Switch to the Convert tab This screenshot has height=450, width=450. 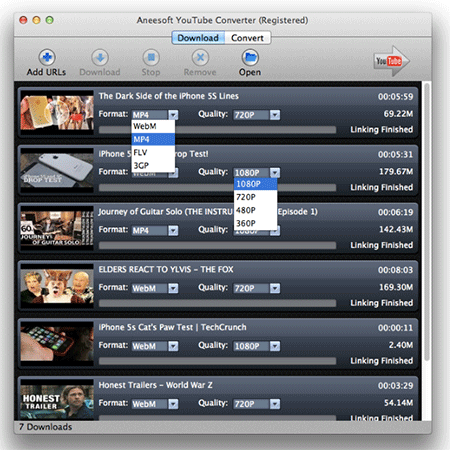(x=247, y=38)
